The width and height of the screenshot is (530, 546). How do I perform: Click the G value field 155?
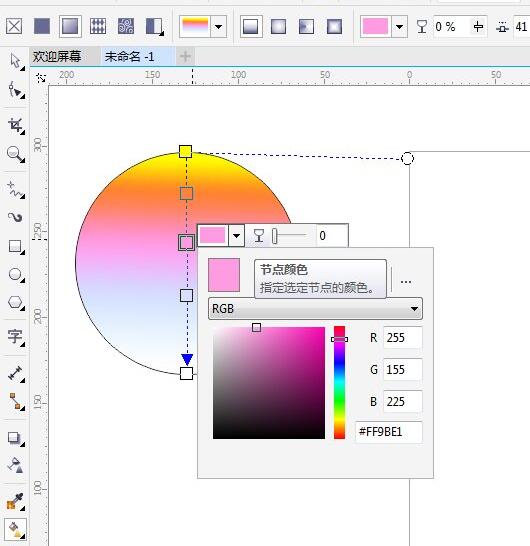[x=403, y=369]
